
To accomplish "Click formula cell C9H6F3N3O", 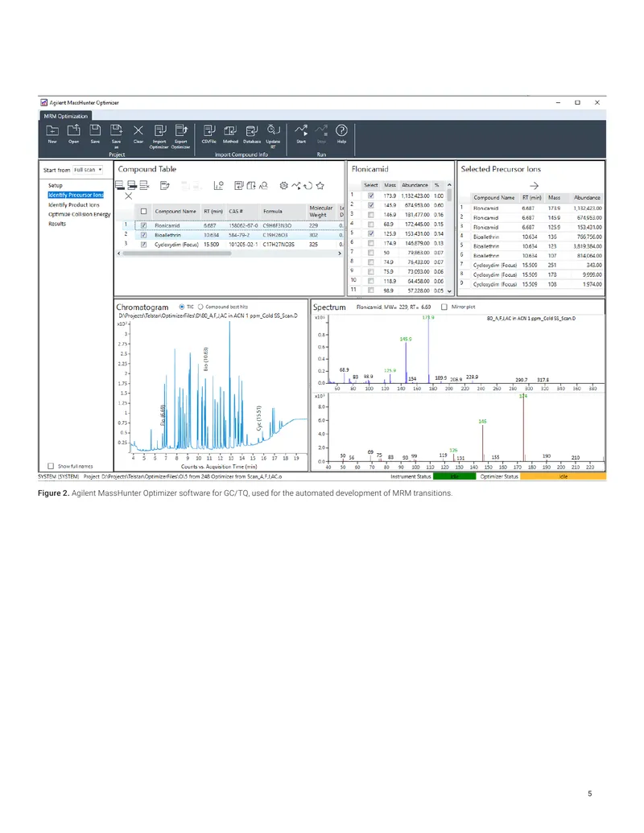I will [x=277, y=226].
